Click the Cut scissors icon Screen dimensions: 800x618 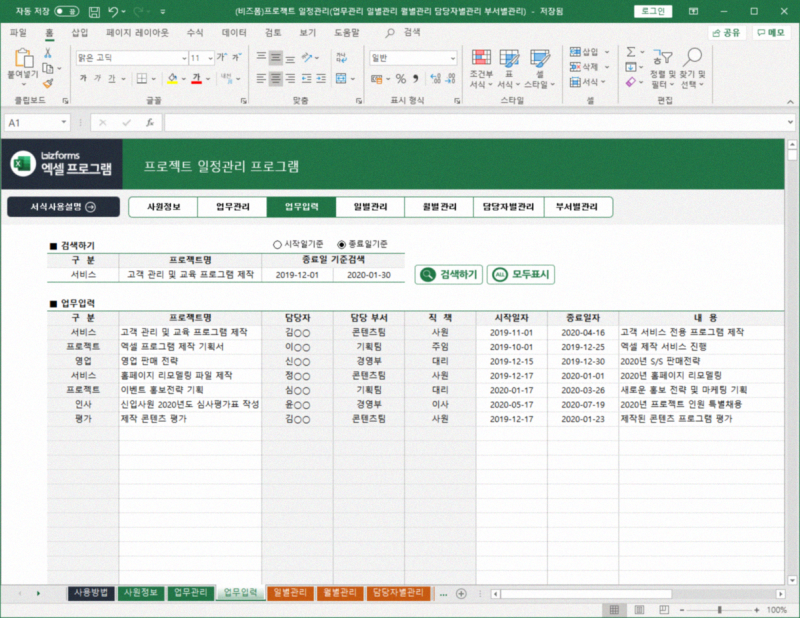(47, 53)
